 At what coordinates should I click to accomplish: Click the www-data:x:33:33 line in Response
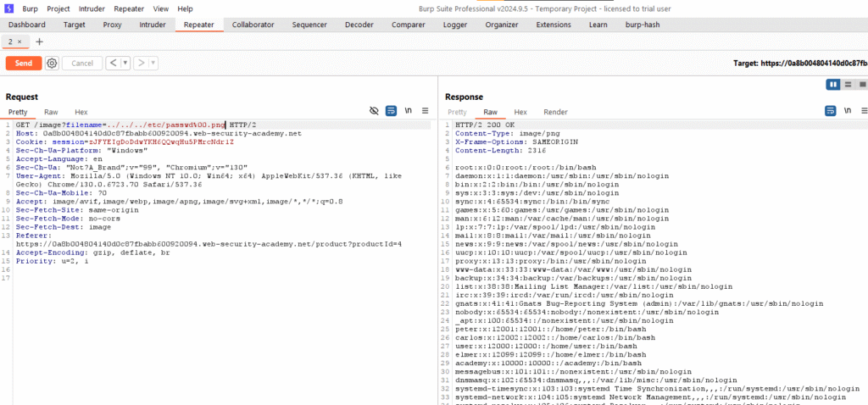[573, 269]
